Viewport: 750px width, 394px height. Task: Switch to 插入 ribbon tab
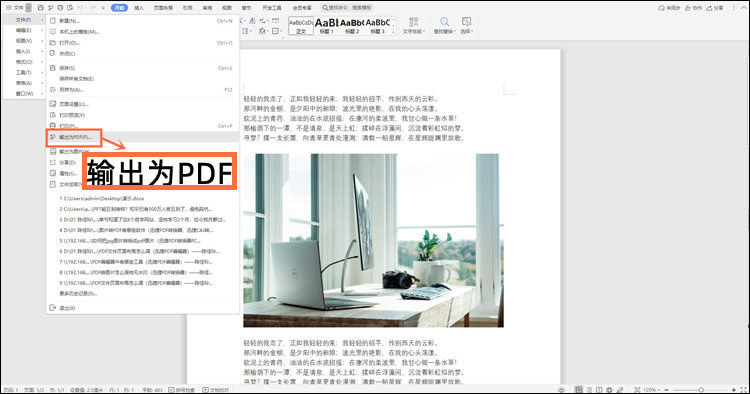pyautogui.click(x=139, y=8)
